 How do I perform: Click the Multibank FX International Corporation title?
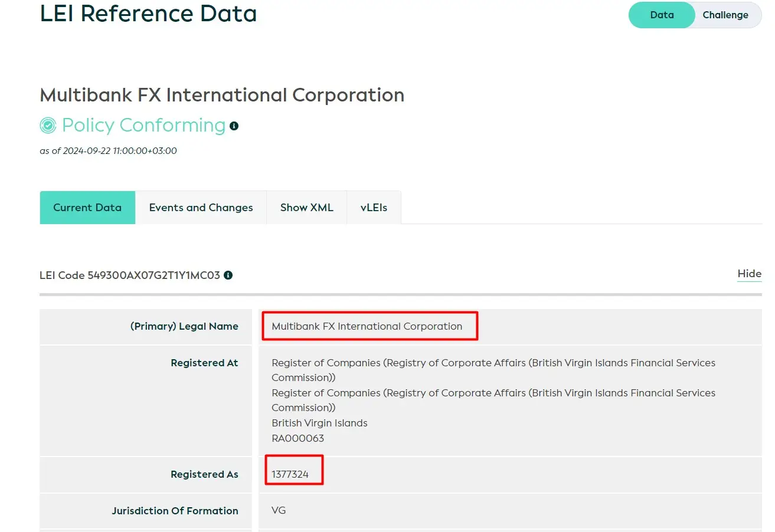pos(222,95)
